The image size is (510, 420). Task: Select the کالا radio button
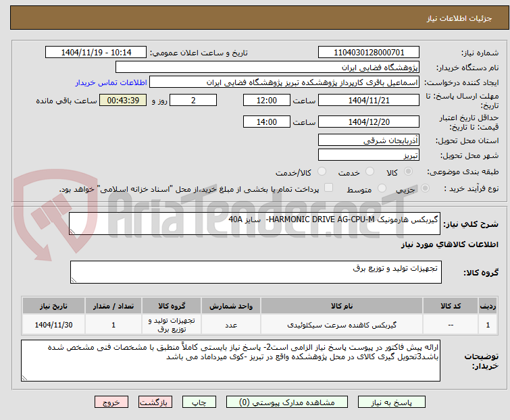pos(408,172)
